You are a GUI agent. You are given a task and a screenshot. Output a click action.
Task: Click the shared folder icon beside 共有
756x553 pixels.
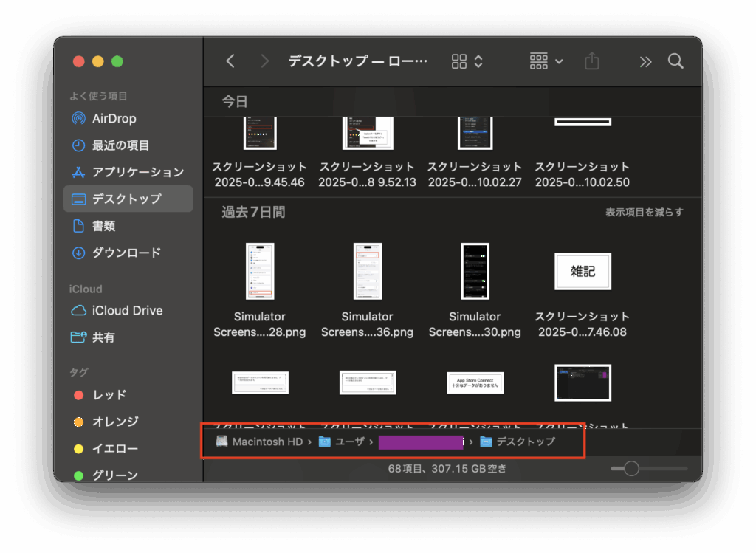[78, 337]
